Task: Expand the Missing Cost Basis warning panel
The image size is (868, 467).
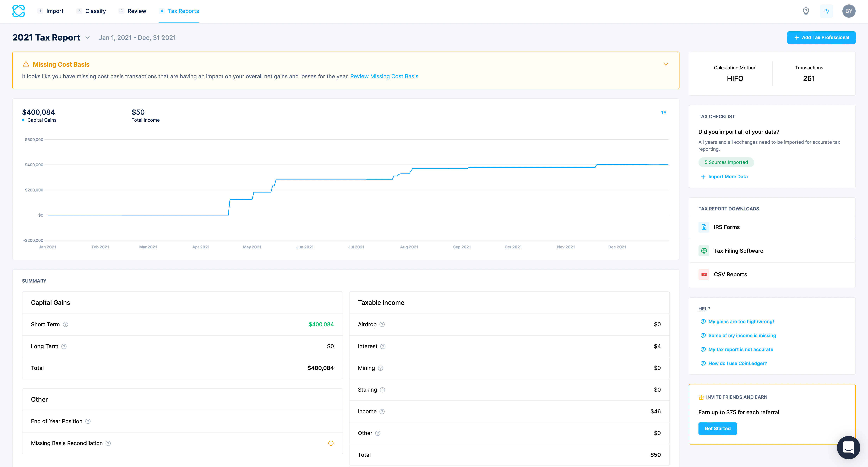Action: point(666,64)
